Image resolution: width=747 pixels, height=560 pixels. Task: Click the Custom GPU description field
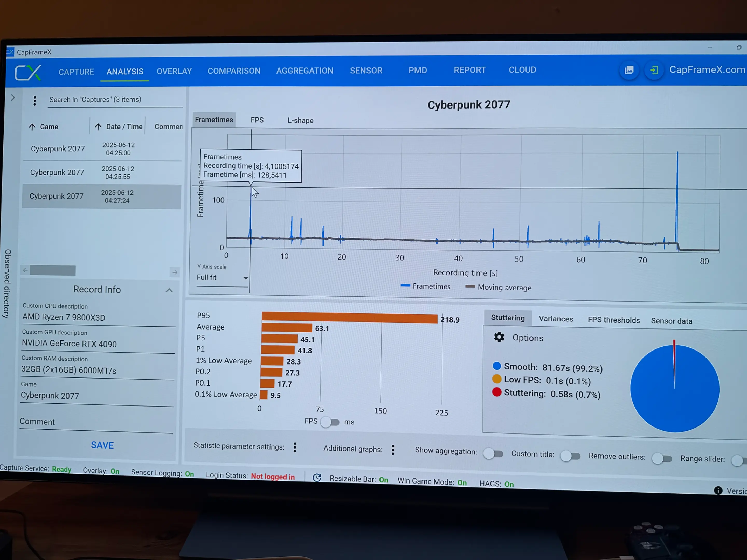(98, 344)
